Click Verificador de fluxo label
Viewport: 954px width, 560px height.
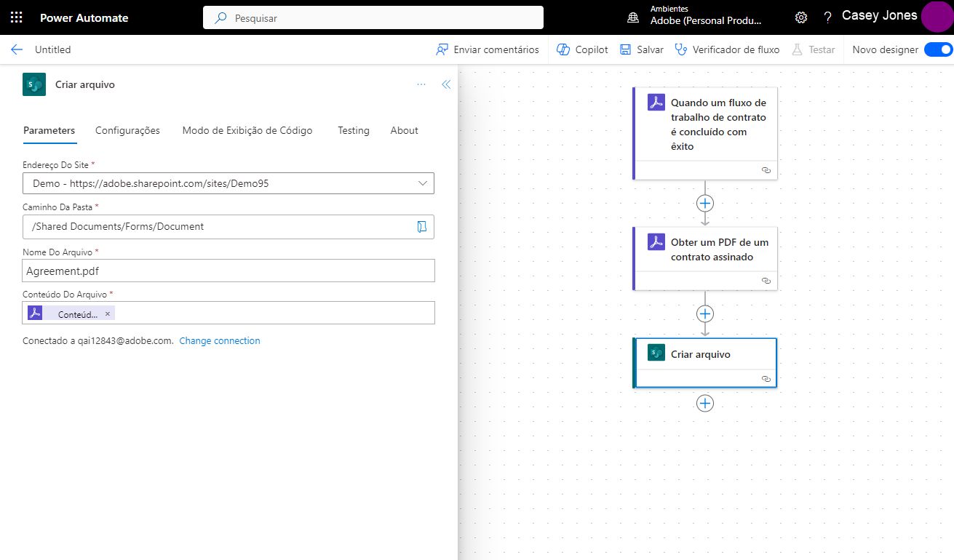coord(736,49)
